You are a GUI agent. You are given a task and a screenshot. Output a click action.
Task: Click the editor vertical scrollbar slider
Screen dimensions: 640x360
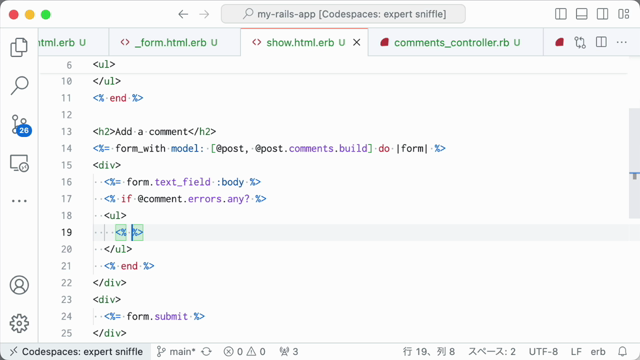(634, 163)
